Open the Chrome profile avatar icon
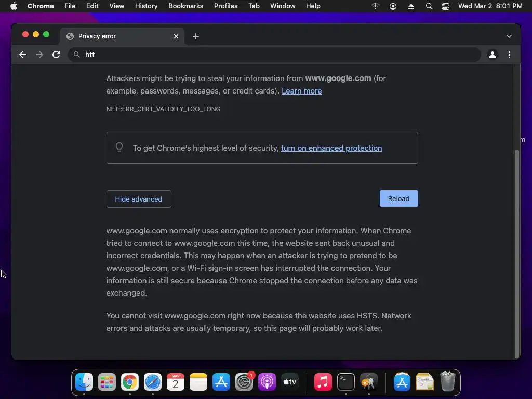 point(493,55)
